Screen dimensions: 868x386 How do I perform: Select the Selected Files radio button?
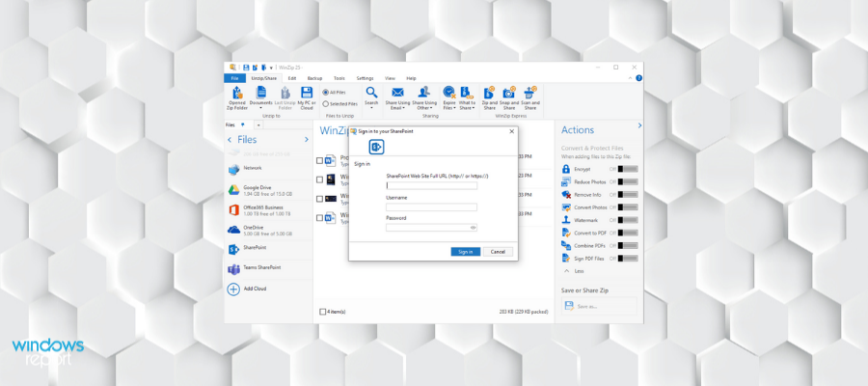tap(326, 103)
